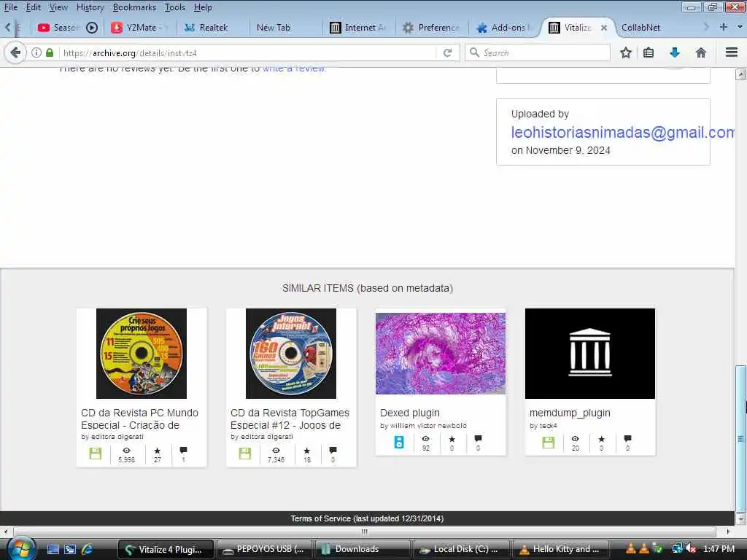Open the Windows Start orb
This screenshot has width=747, height=560.
(21, 548)
